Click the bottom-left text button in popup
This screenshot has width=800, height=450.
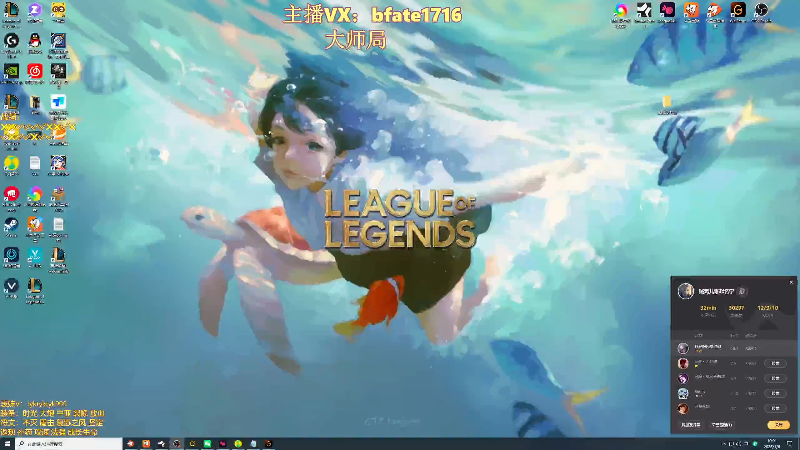[x=691, y=424]
